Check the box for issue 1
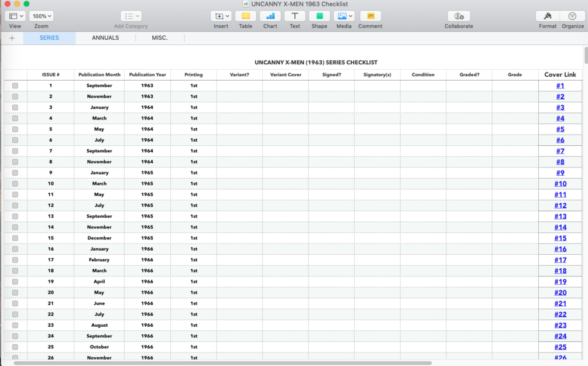The width and height of the screenshot is (588, 366). pos(15,85)
